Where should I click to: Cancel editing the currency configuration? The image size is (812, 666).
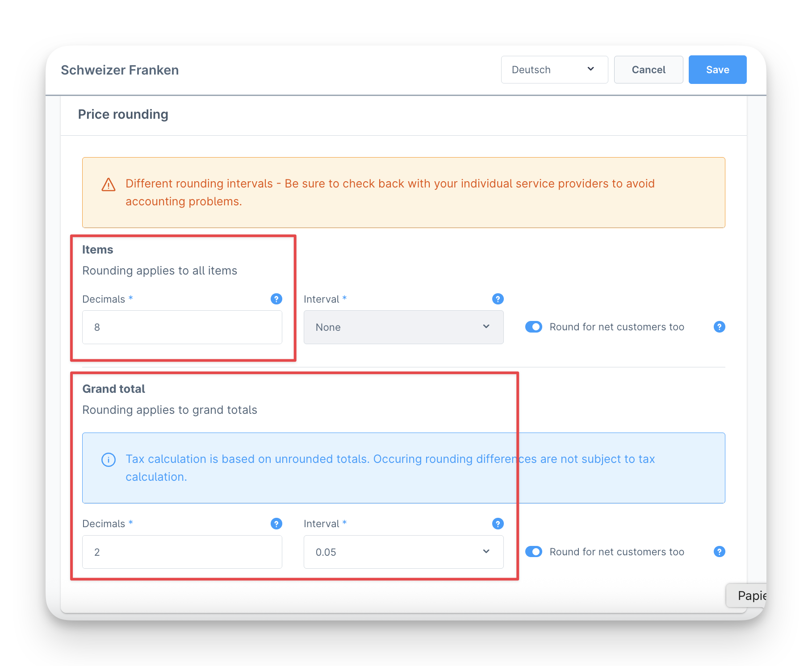[648, 70]
